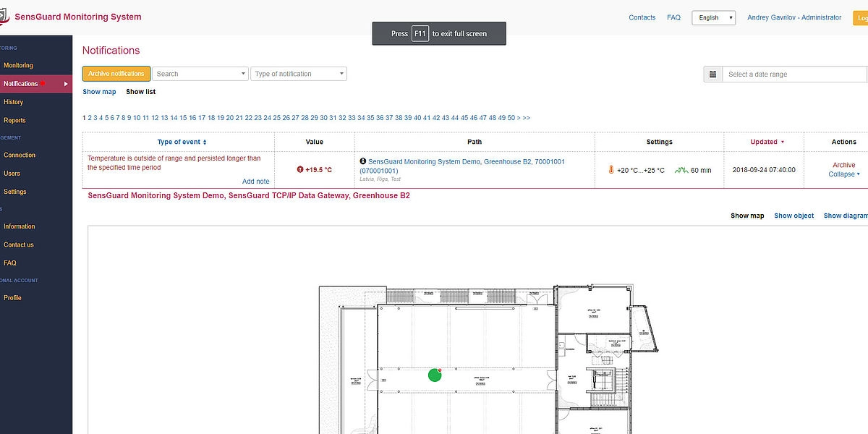
Task: Switch to Show list view
Action: [x=140, y=92]
